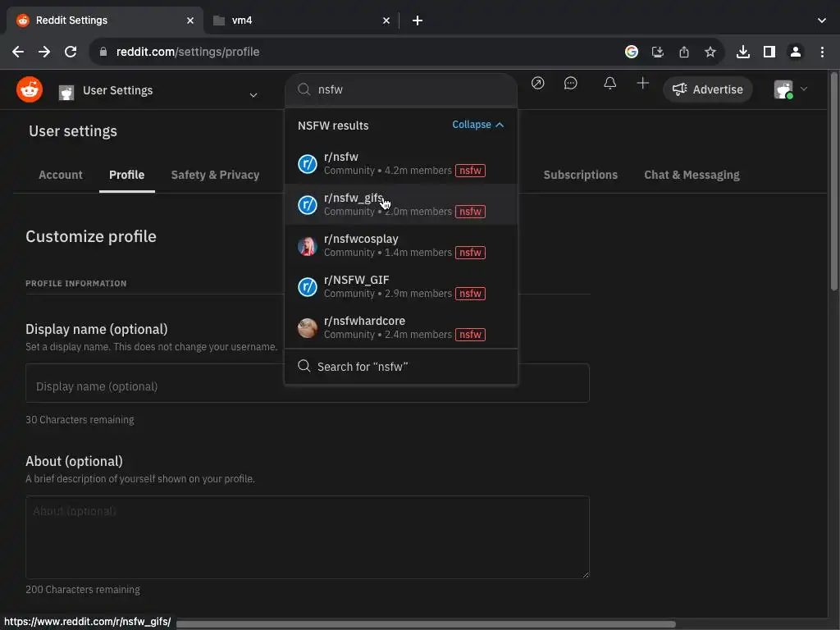The height and width of the screenshot is (630, 840).
Task: Click the r/nsfw community icon
Action: [308, 164]
